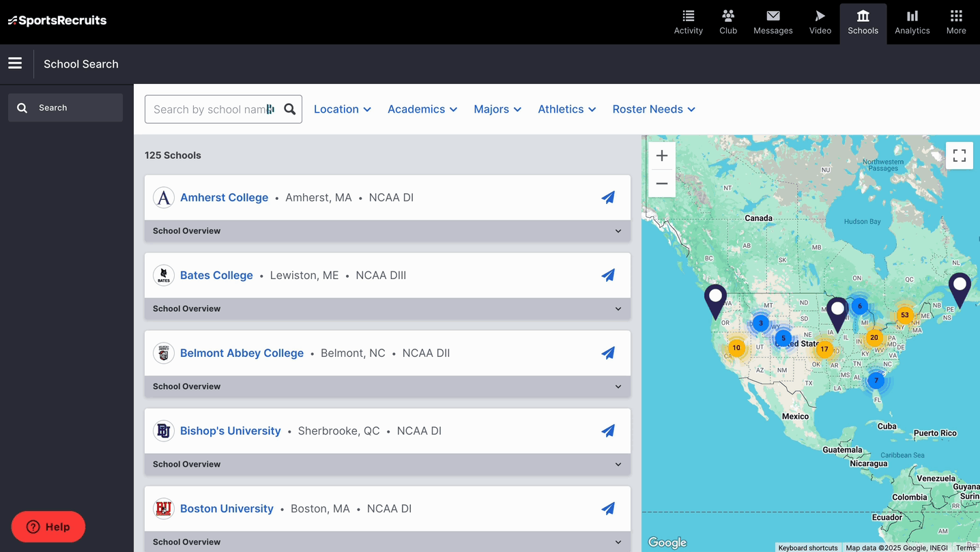Image resolution: width=980 pixels, height=552 pixels.
Task: Open Belmont Abbey College school page
Action: point(242,353)
